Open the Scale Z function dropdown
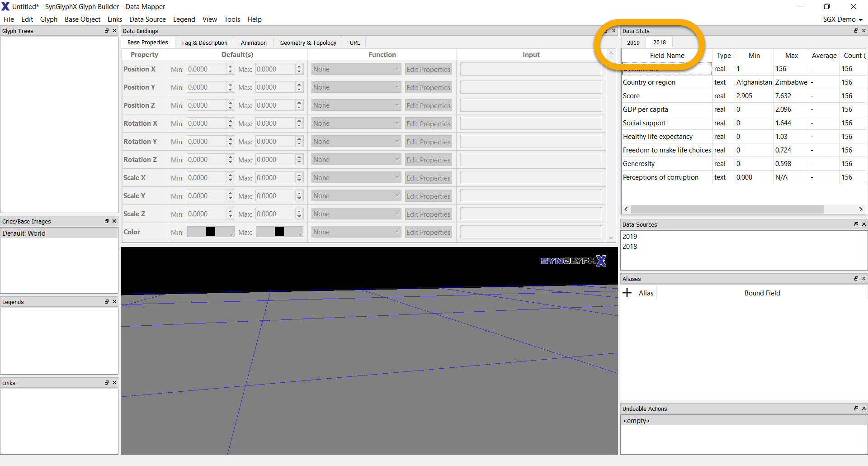The image size is (868, 466). pos(356,214)
